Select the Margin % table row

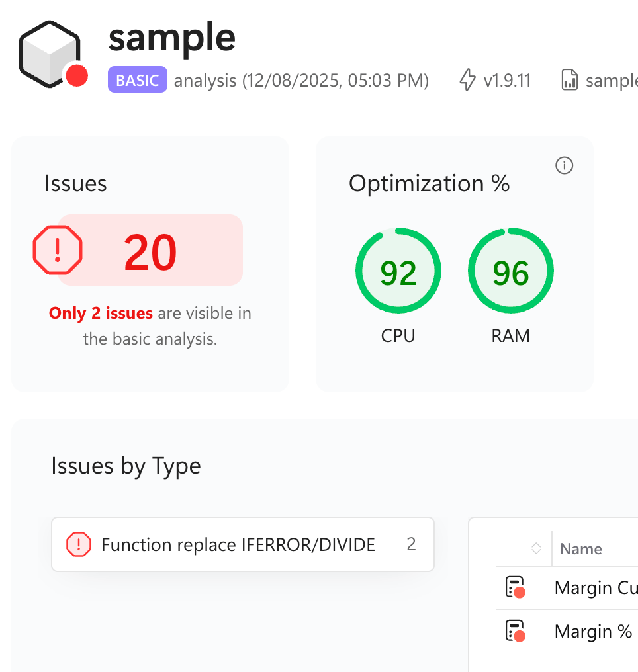click(x=593, y=631)
